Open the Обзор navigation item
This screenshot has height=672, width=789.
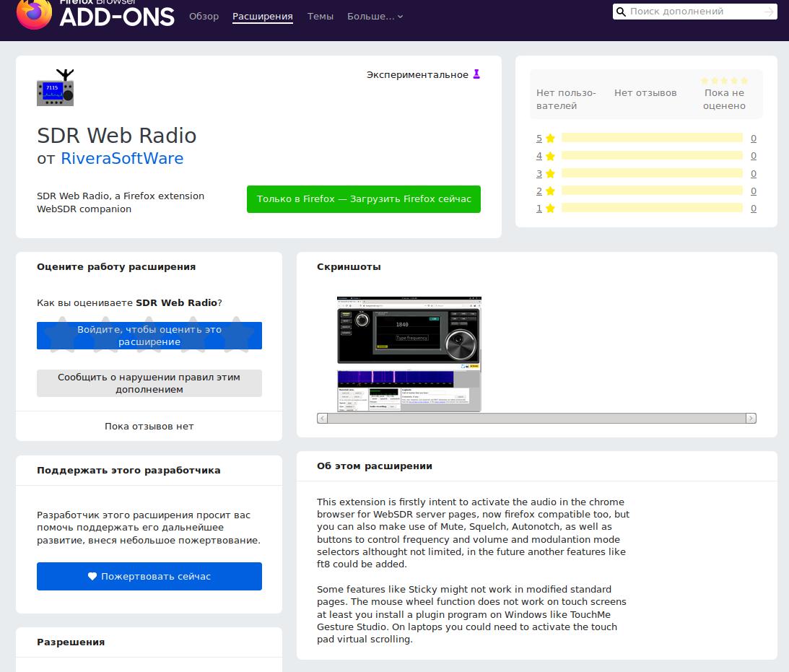coord(204,16)
